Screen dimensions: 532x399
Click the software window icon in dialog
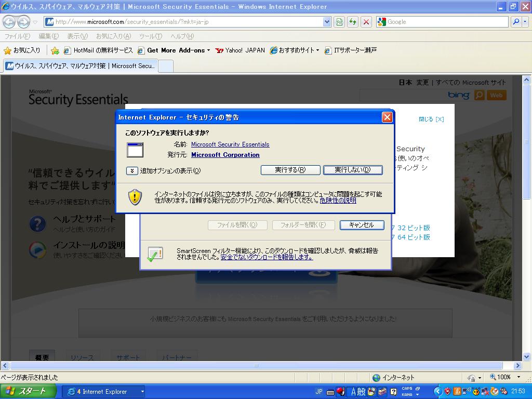tap(135, 150)
